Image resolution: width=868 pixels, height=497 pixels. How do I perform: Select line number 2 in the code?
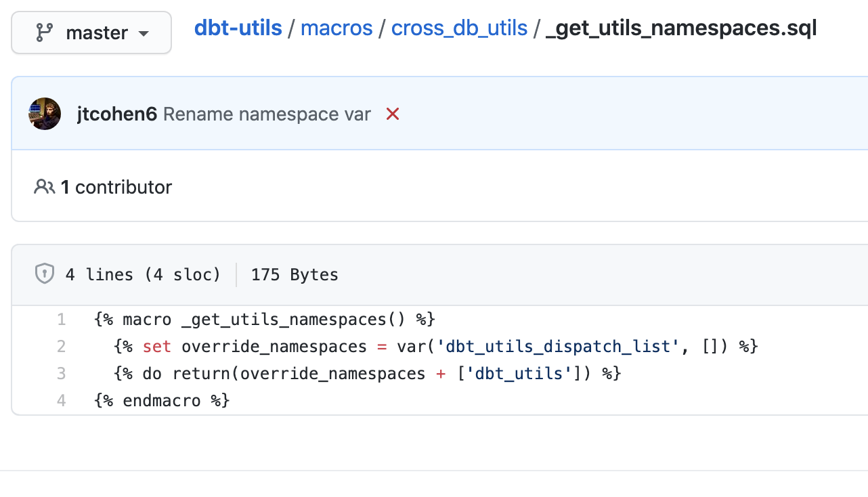(61, 347)
